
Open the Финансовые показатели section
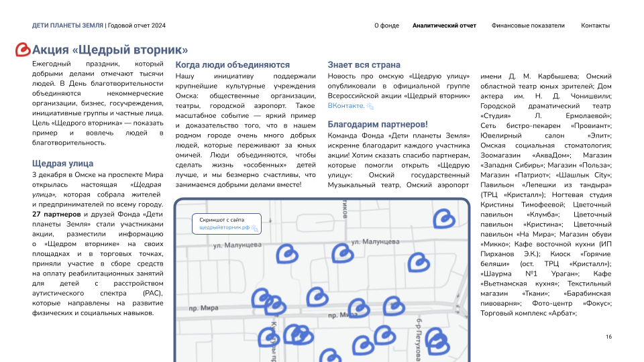(528, 25)
